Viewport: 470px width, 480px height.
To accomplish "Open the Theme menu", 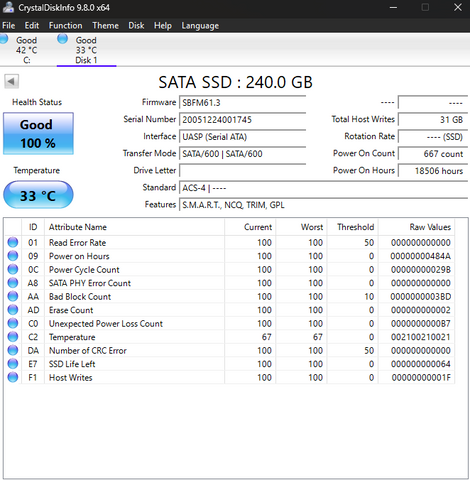I will 105,25.
